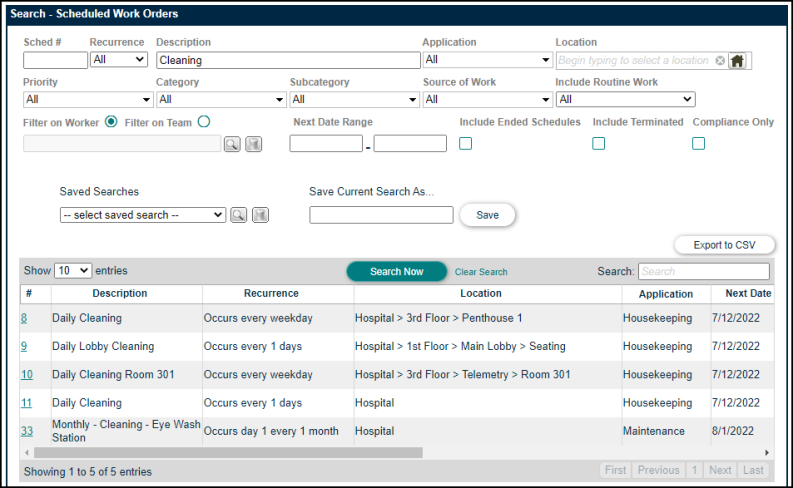
Task: Click 'Monthly - Cleaning - Eye Wash Station' cell
Action: 126,431
